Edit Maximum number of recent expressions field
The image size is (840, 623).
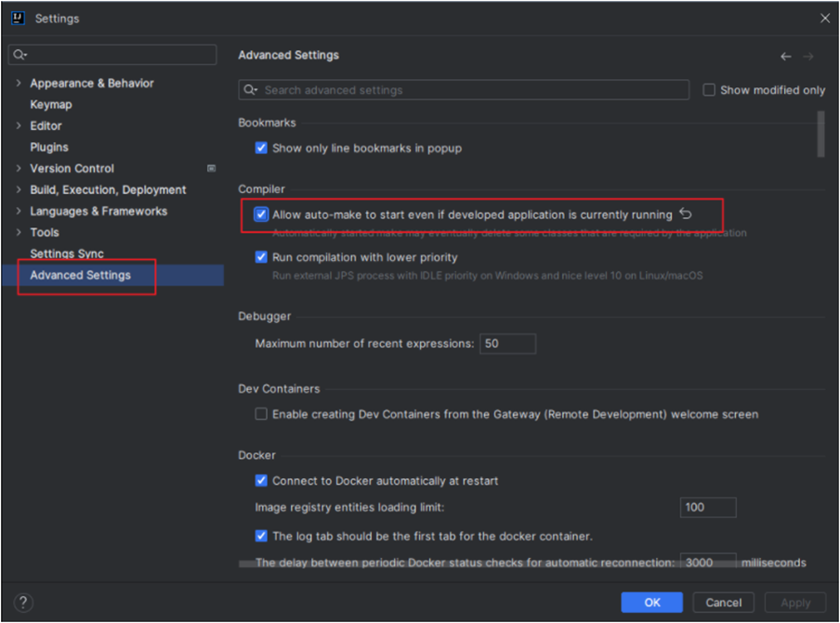[x=508, y=344]
